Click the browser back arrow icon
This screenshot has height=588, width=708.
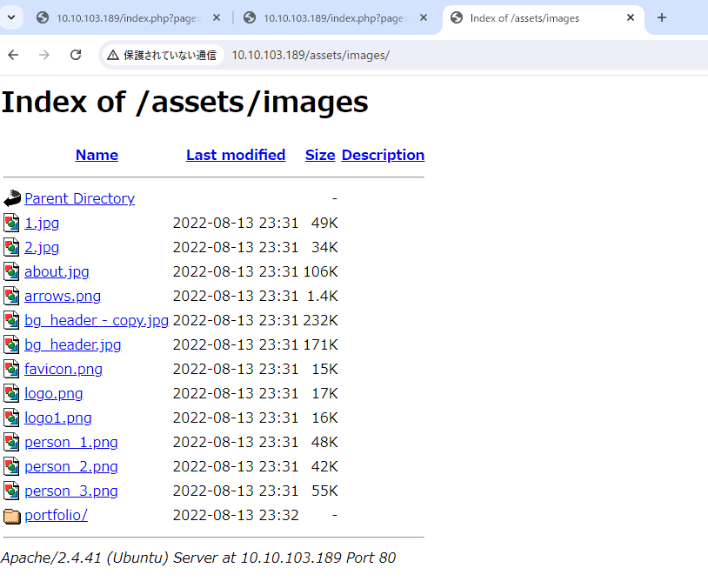[13, 55]
